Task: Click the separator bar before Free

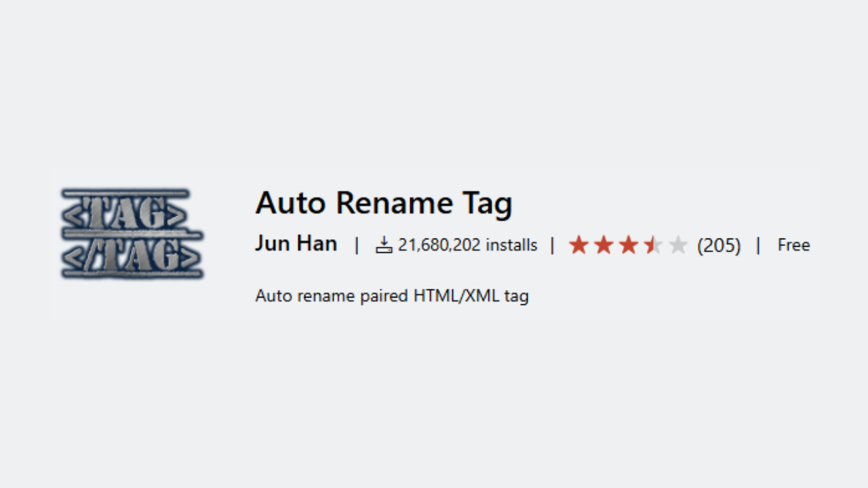Action: [x=758, y=245]
